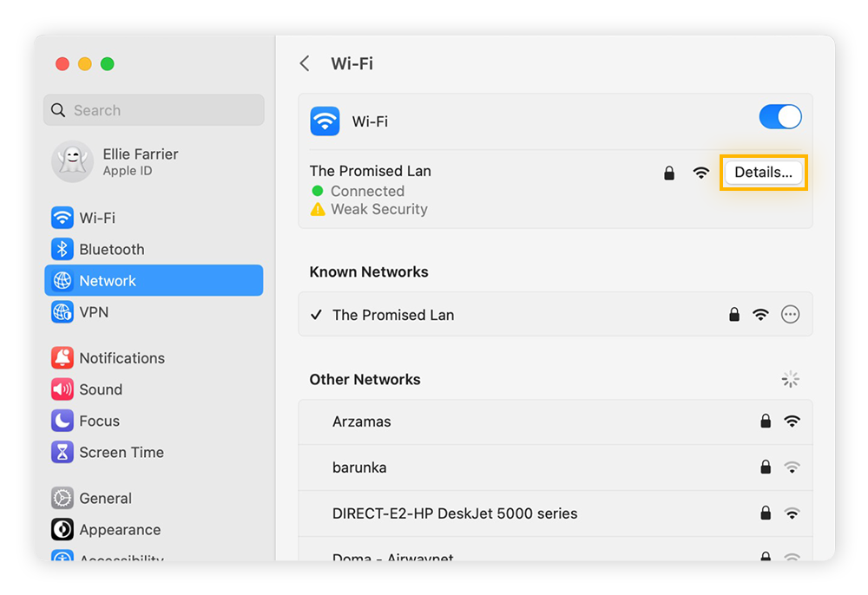Turn off Wi-Fi with the toggle
This screenshot has width=868, height=595.
779,116
